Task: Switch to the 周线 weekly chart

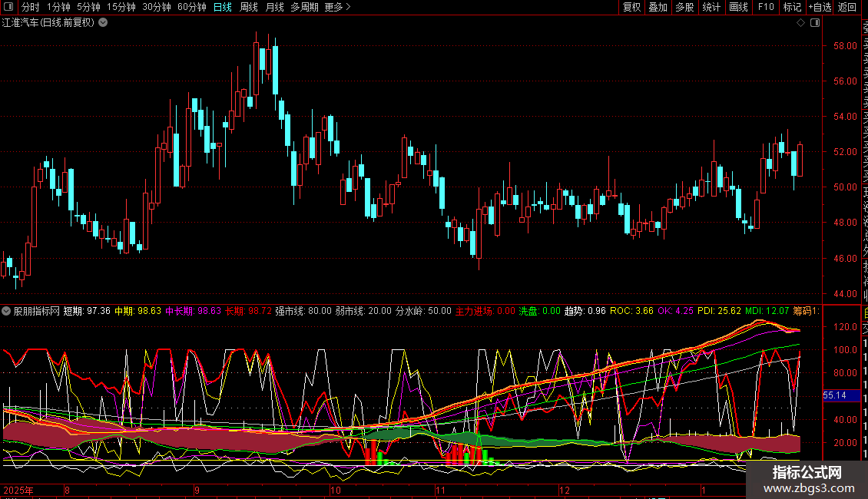Action: pyautogui.click(x=248, y=7)
